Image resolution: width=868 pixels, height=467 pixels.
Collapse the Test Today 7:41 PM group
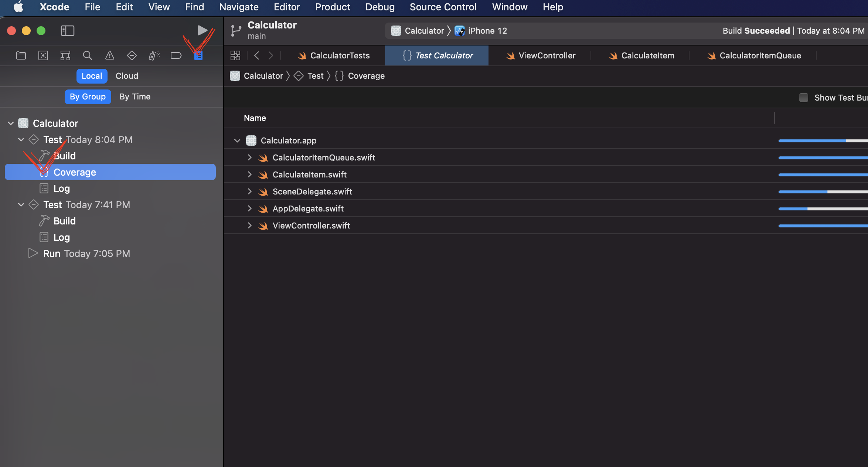pos(21,204)
